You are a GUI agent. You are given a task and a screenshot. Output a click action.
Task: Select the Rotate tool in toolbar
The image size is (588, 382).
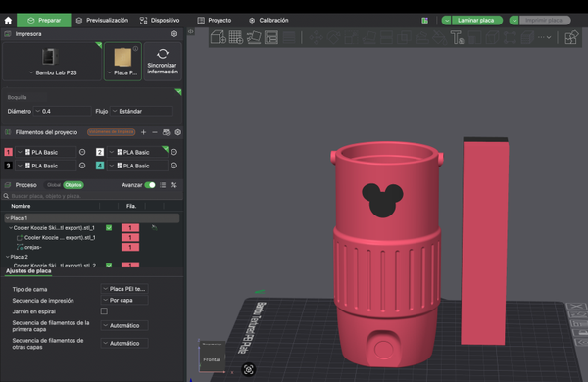coord(334,37)
